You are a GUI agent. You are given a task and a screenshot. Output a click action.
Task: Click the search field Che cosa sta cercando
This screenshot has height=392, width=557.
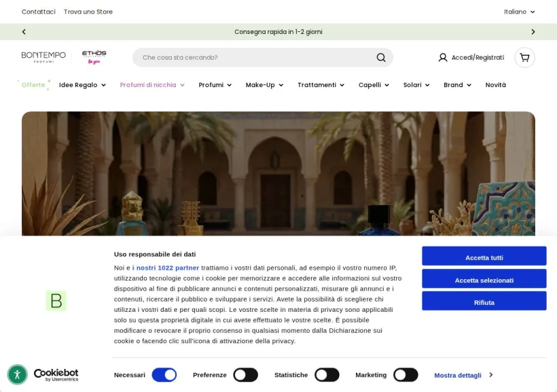(x=262, y=58)
